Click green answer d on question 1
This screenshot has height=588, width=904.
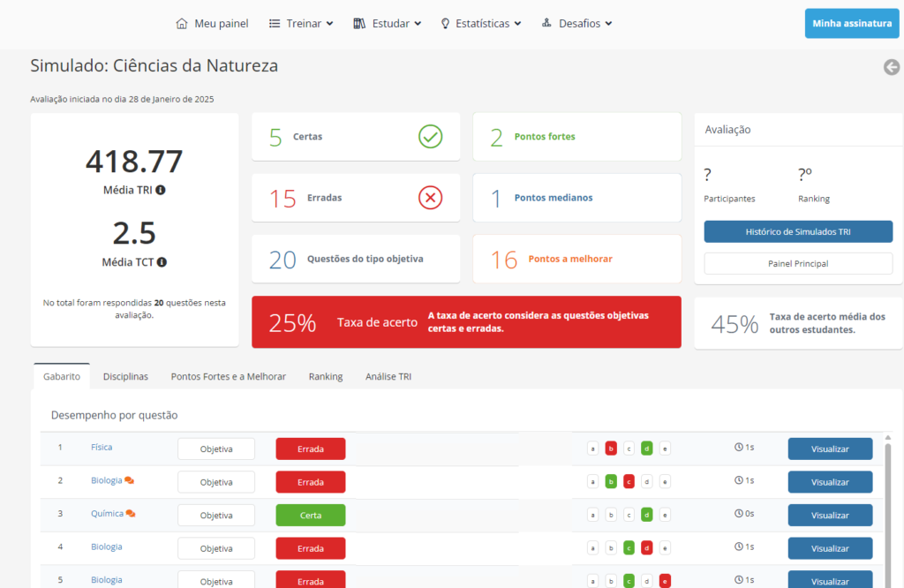(x=647, y=449)
